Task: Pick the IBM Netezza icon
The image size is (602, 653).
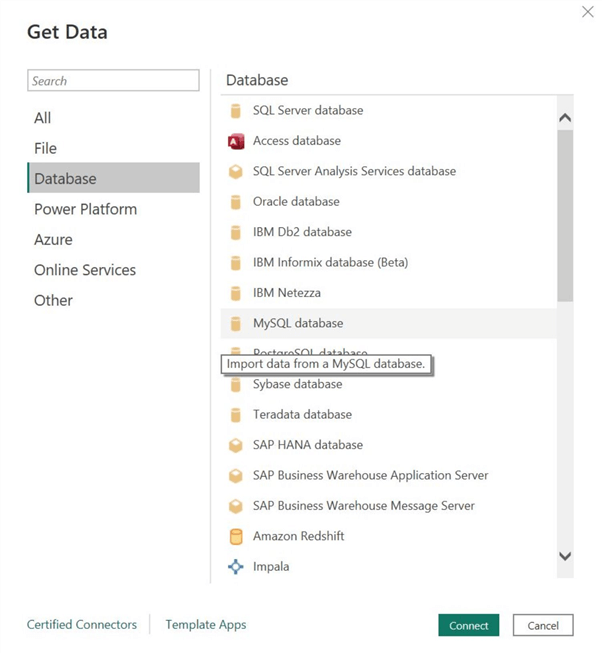Action: point(236,294)
